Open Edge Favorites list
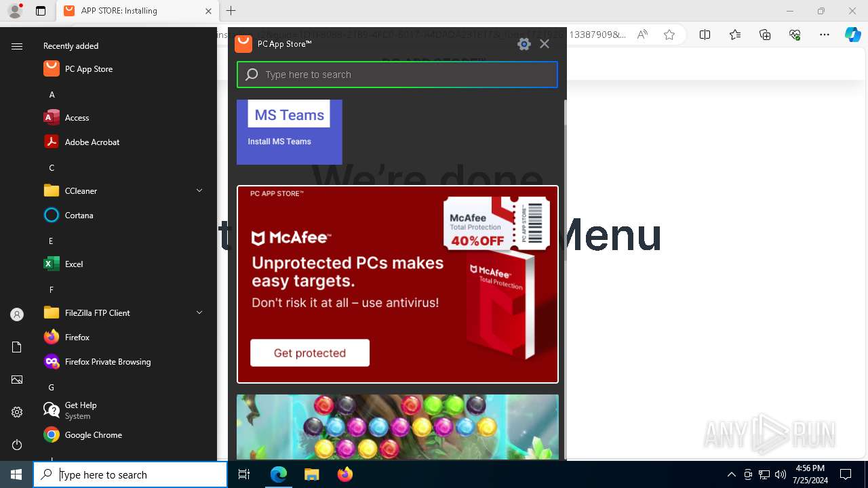 tap(735, 35)
